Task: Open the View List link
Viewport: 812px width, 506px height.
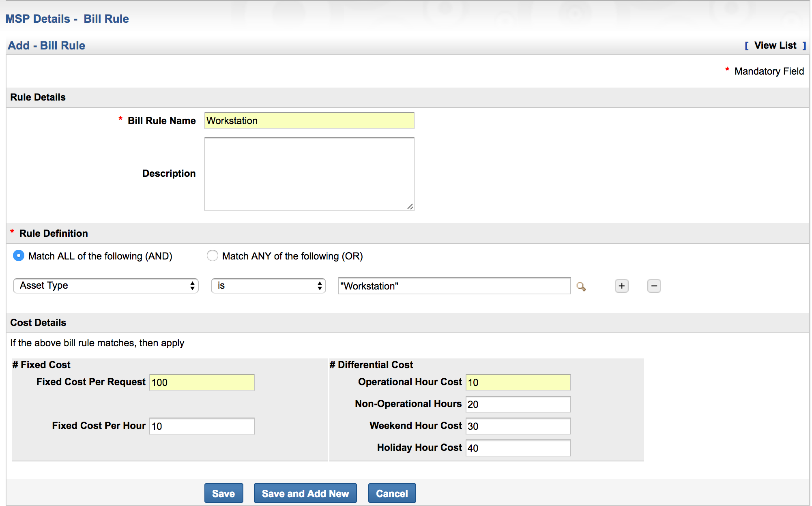Action: pos(775,45)
